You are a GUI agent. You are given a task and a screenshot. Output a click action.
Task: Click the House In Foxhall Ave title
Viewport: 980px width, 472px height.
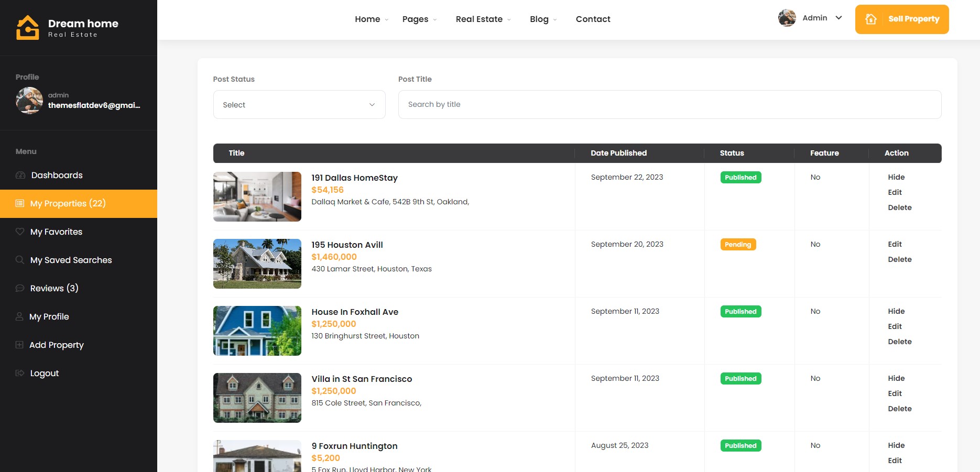pos(355,312)
